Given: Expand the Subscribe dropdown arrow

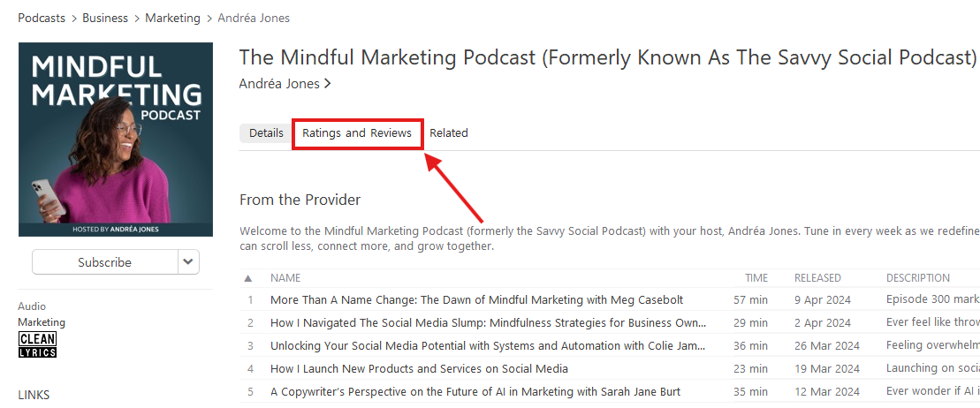Looking at the screenshot, I should (188, 262).
